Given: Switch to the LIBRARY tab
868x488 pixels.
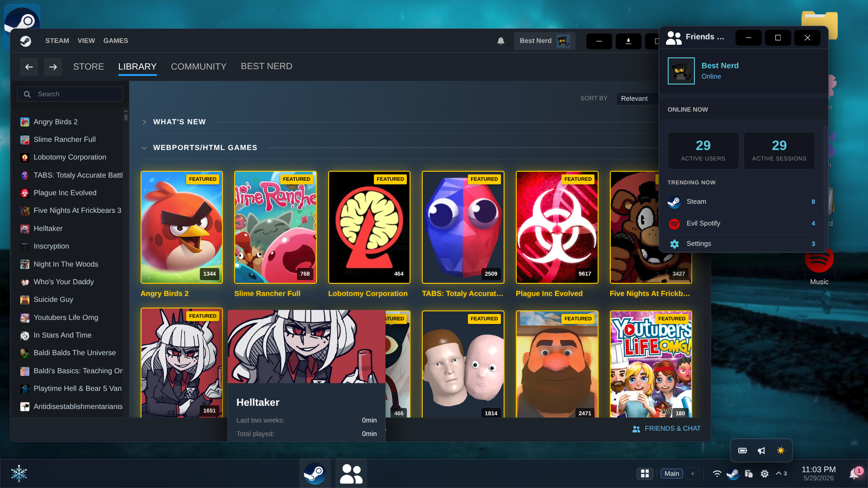Looking at the screenshot, I should coord(137,67).
